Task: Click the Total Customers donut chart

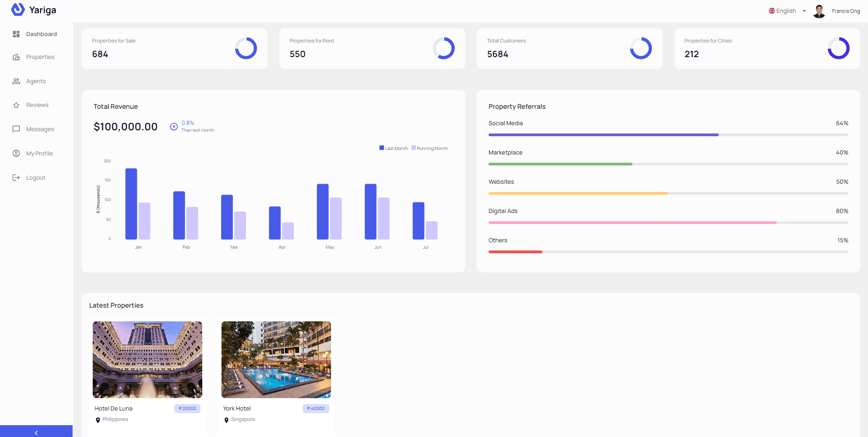Action: tap(641, 48)
